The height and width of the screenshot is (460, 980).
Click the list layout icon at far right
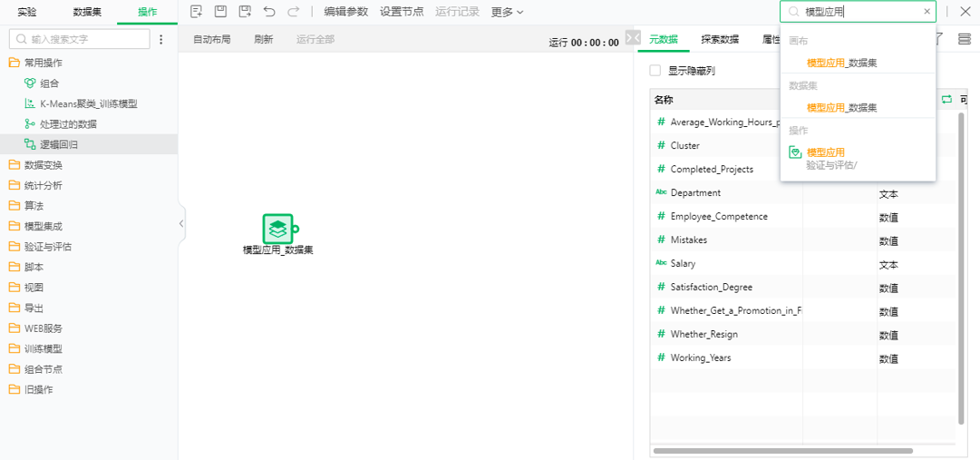(x=965, y=39)
